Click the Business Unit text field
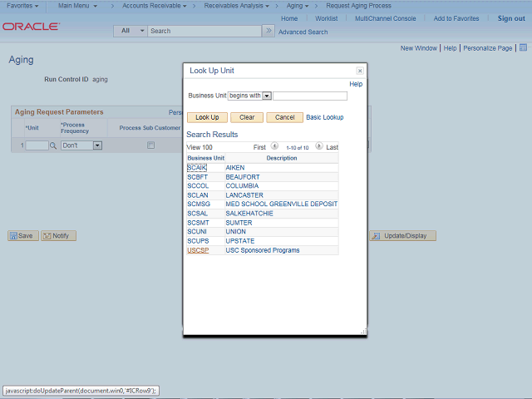 [x=310, y=96]
